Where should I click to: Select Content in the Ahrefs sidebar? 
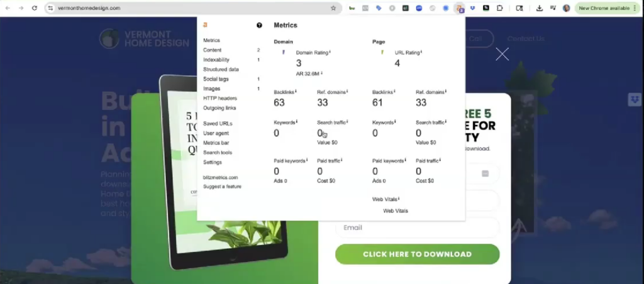point(212,50)
